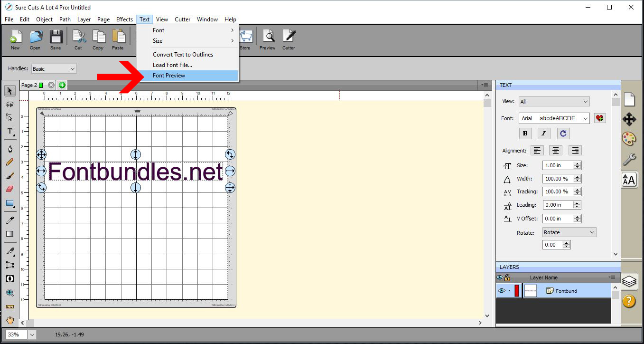Viewport: 644px width, 344px height.
Task: Toggle Bold text style
Action: tap(525, 134)
